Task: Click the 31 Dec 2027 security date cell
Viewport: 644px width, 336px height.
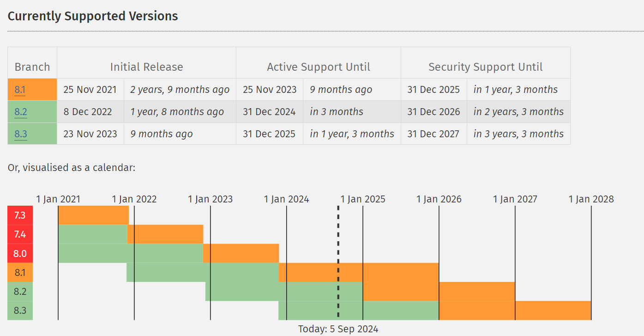Action: (x=433, y=134)
